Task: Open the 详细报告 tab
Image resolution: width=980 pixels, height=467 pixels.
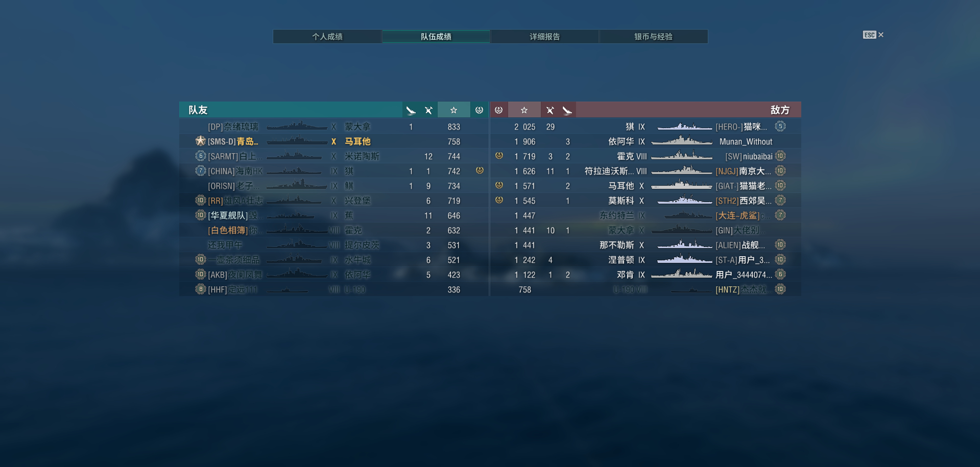Action: coord(544,37)
